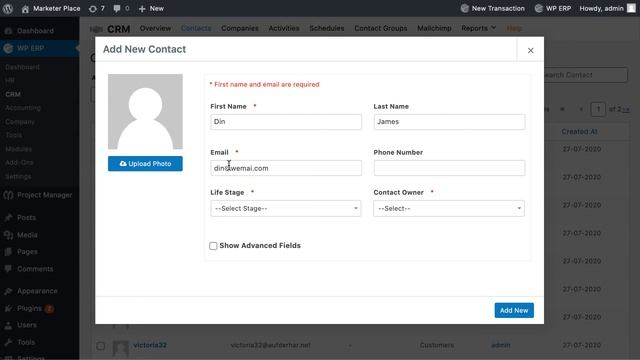Open Pages in the sidebar

coord(27,252)
